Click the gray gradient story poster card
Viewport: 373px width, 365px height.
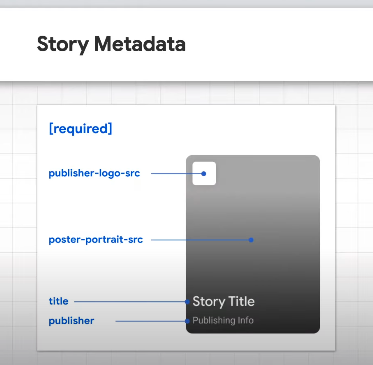(x=253, y=244)
